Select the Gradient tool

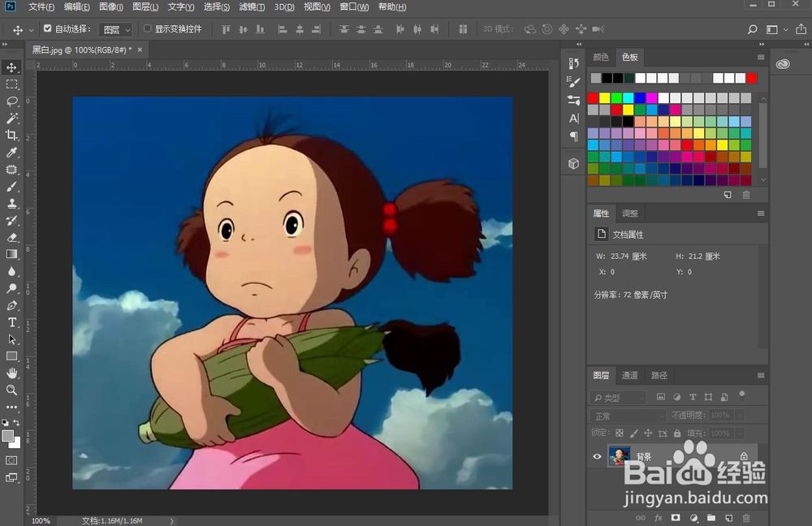pyautogui.click(x=11, y=254)
